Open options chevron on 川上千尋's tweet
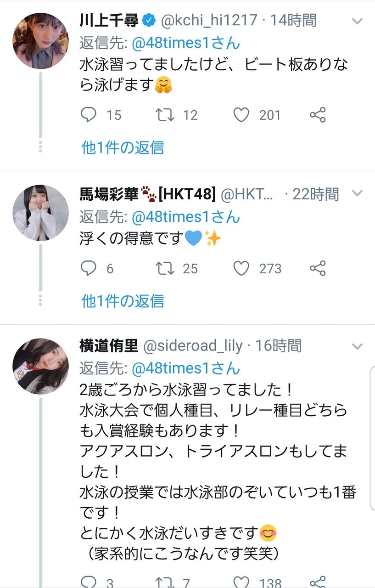This screenshot has width=375, height=588. point(357,21)
